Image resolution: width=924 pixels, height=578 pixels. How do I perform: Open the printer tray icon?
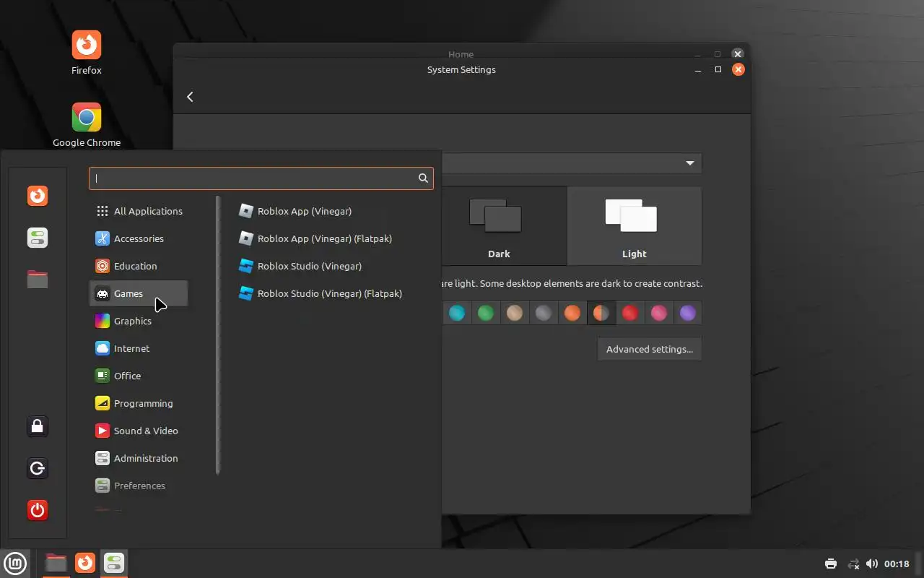point(831,564)
